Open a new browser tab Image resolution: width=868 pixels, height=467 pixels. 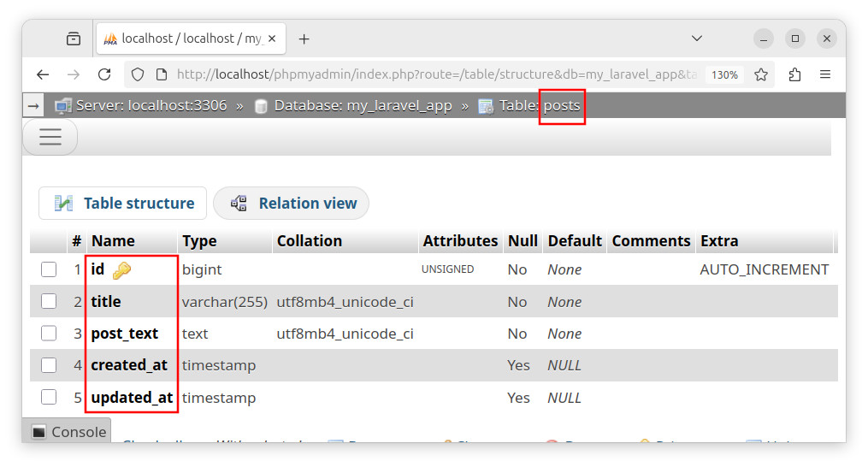click(x=304, y=38)
